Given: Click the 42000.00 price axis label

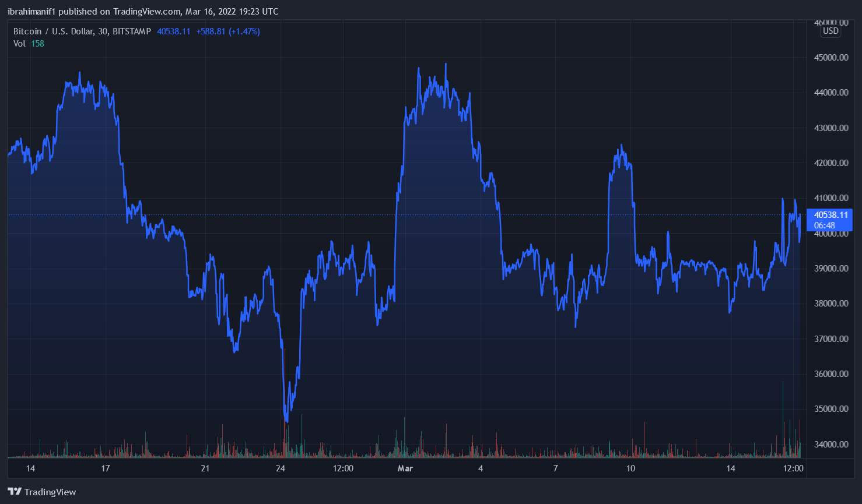Looking at the screenshot, I should 831,163.
